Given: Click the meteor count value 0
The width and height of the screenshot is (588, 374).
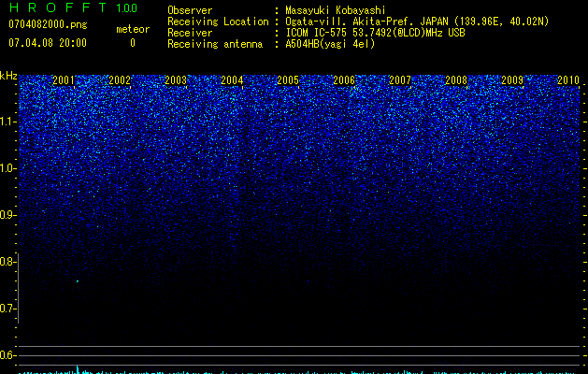Looking at the screenshot, I should (133, 43).
